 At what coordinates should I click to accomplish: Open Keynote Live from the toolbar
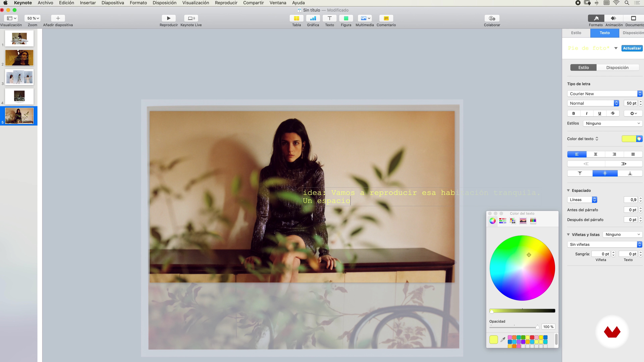191,18
